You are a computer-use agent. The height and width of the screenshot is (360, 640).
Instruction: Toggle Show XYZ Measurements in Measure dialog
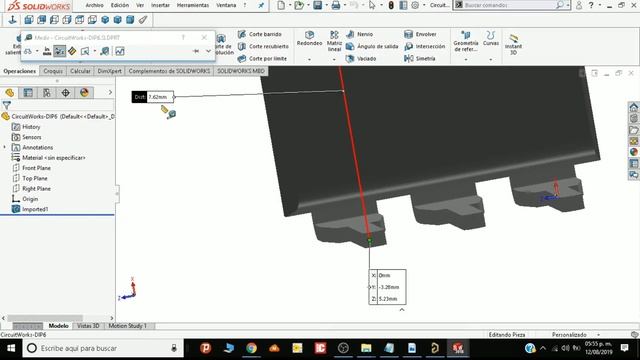tap(60, 51)
